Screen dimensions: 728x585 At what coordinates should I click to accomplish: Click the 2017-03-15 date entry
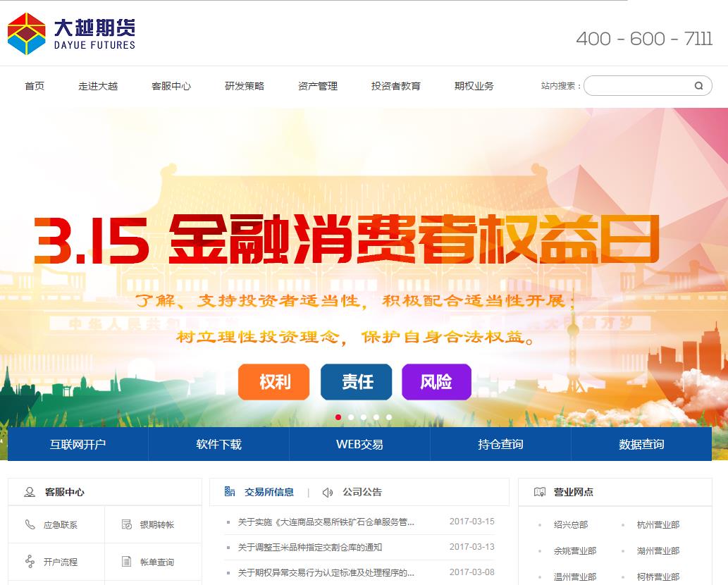471,522
